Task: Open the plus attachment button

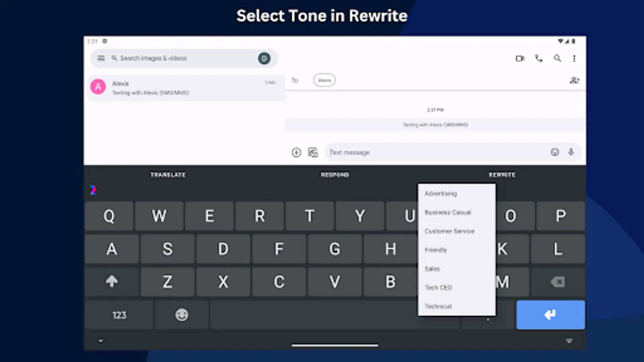Action: click(296, 152)
